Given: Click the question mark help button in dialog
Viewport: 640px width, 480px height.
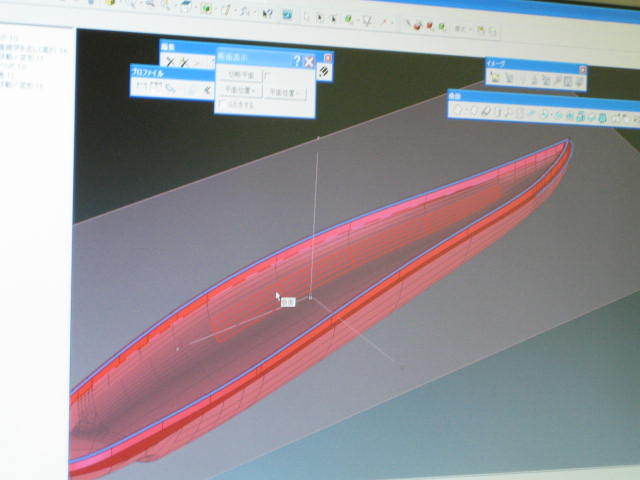Looking at the screenshot, I should [x=297, y=61].
